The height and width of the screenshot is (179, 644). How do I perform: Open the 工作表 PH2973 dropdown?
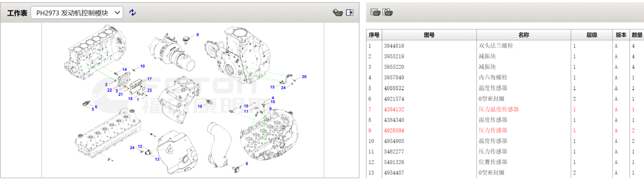coord(77,13)
